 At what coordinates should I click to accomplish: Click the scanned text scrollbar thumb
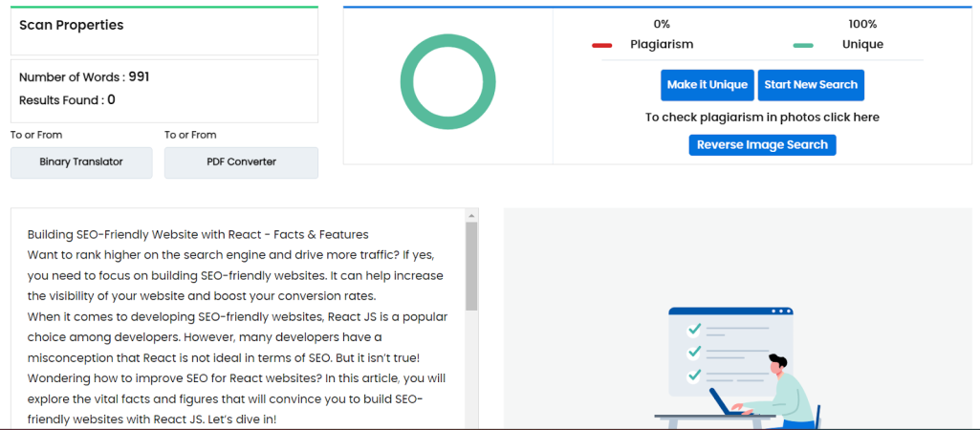click(470, 268)
